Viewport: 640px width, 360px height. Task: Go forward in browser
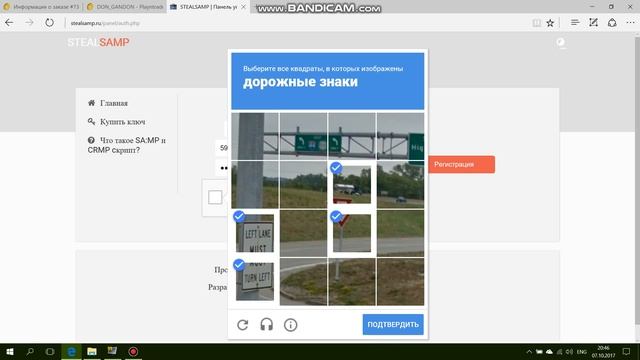coord(29,23)
